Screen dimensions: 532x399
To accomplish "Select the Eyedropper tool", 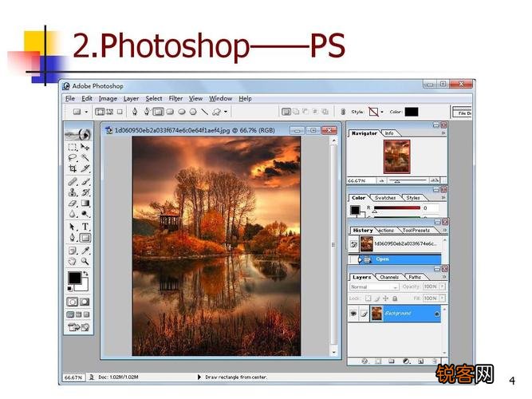I will coord(85,251).
